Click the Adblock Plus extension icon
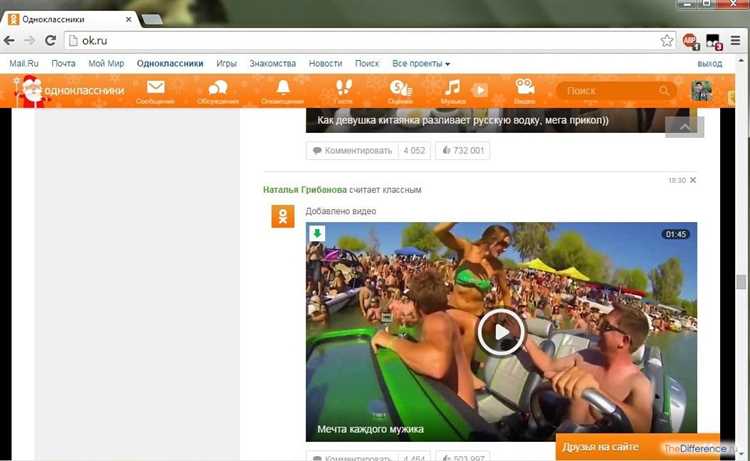The image size is (750, 461). pos(690,41)
